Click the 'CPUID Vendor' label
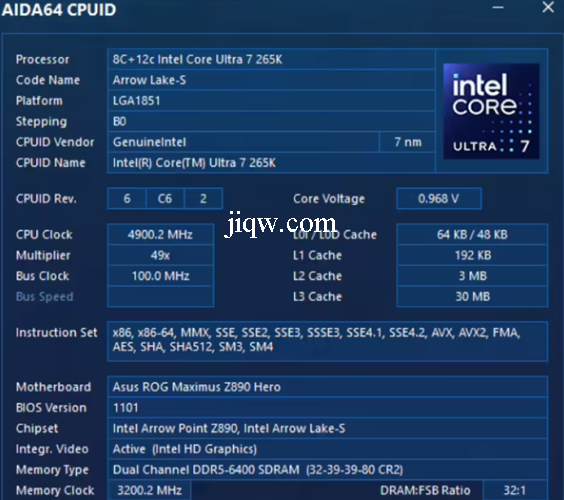564x500 pixels. tap(55, 142)
